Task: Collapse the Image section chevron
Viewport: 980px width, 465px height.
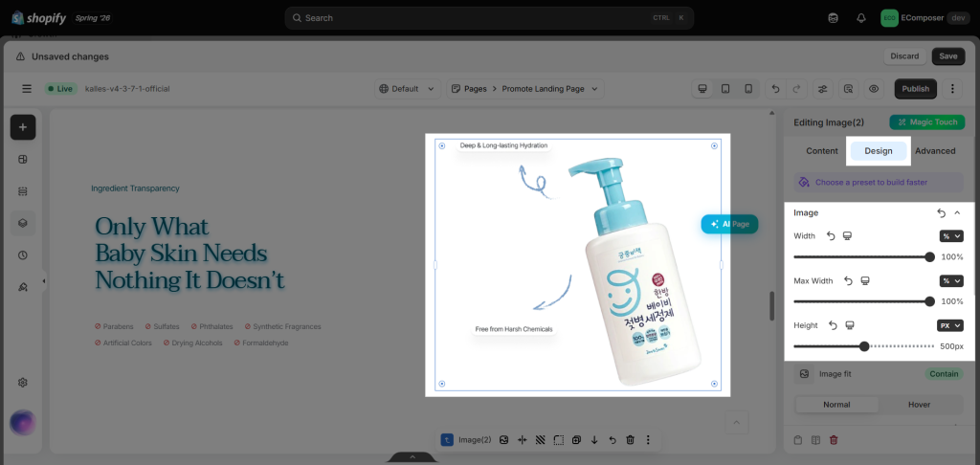Action: coord(957,213)
